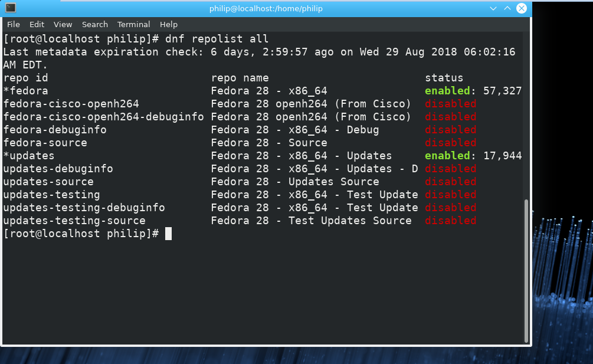Viewport: 593px width, 364px height.
Task: Click the fedora-cisco-openh264-debuginfo repo id text
Action: [x=104, y=117]
